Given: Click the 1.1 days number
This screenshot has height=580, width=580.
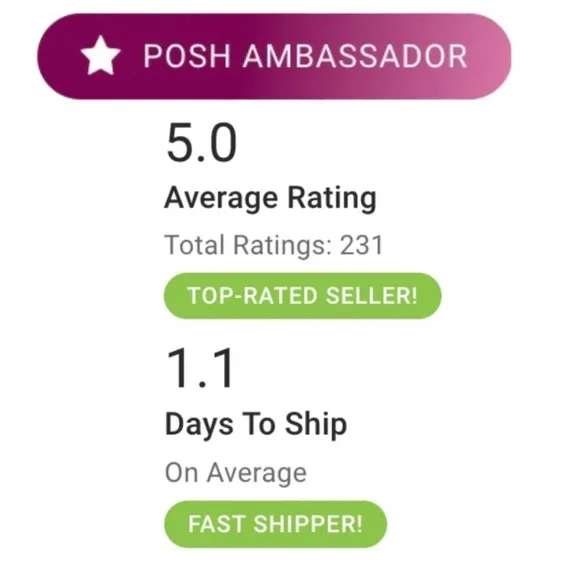Looking at the screenshot, I should point(200,368).
